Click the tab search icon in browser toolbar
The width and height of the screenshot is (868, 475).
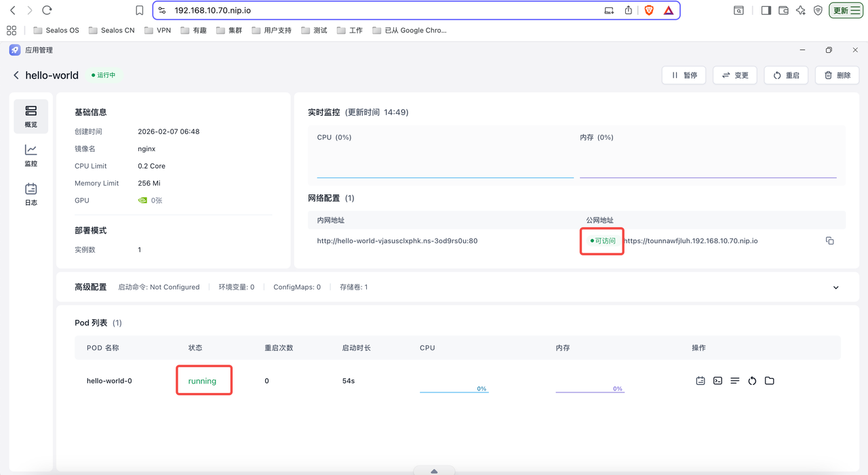(x=738, y=10)
